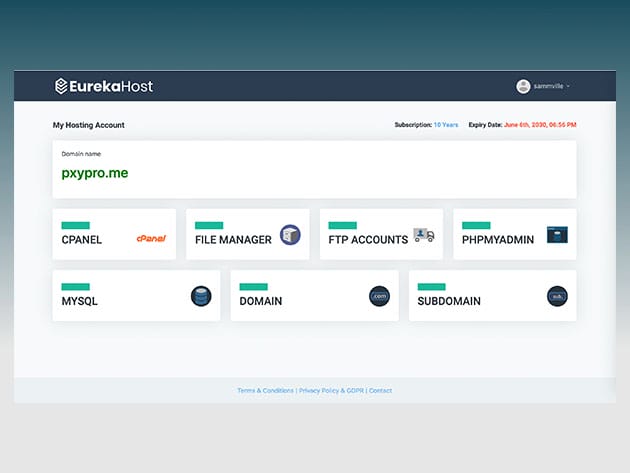Select the MYSQL card label

coord(80,301)
